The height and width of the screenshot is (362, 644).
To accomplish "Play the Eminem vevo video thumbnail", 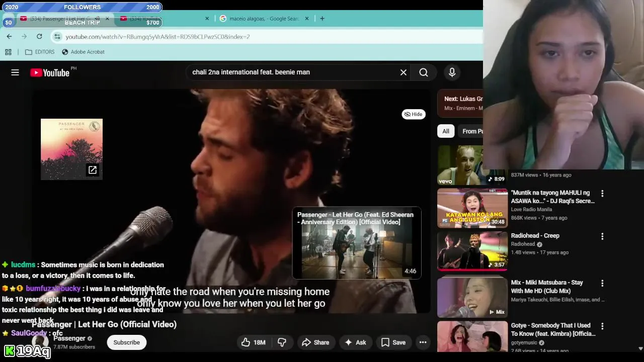I will (x=460, y=165).
